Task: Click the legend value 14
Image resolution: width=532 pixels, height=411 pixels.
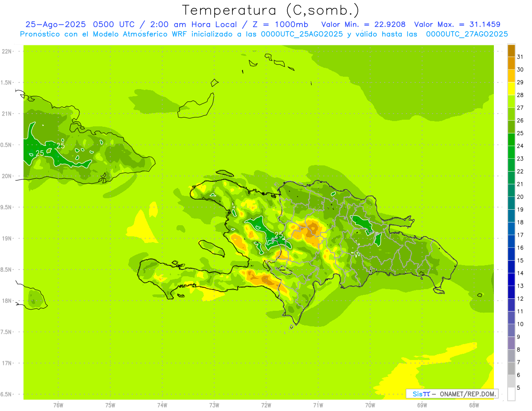Action: (520, 273)
